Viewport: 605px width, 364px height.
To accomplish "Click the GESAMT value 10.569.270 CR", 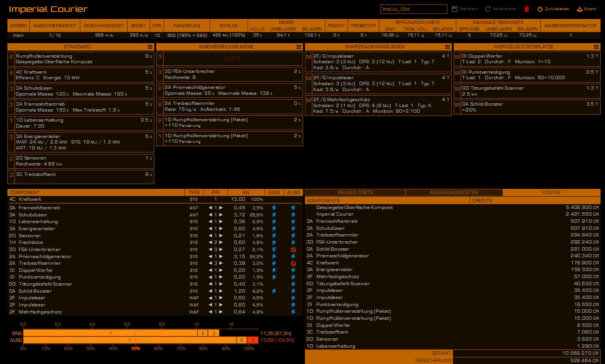I will click(x=580, y=353).
